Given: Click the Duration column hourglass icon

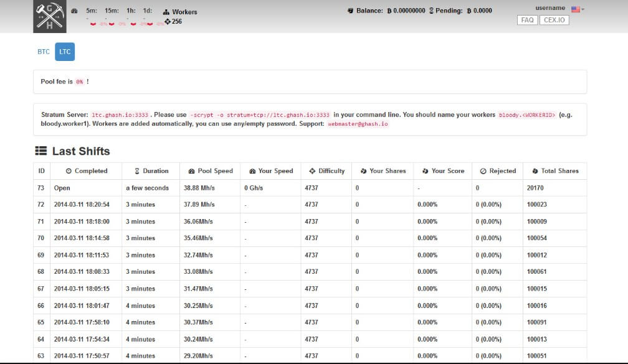Looking at the screenshot, I should tap(137, 171).
